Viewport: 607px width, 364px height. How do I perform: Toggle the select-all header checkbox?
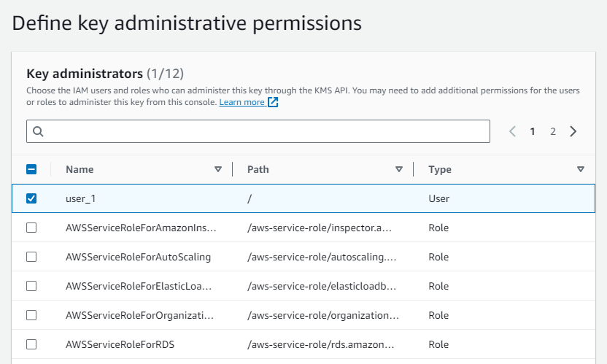click(31, 169)
